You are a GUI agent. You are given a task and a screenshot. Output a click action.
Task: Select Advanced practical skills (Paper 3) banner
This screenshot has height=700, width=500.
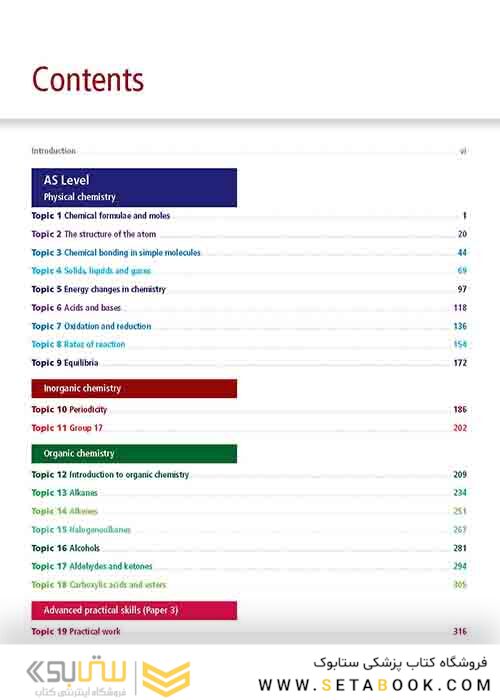[134, 610]
